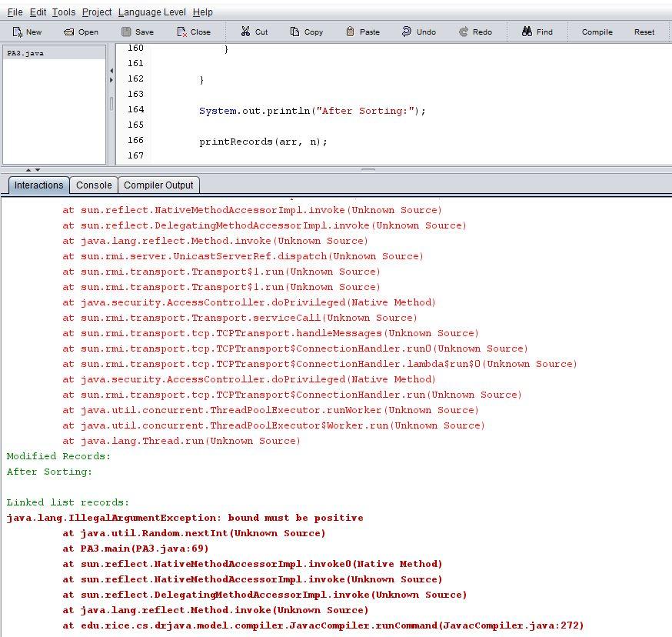Click the 'Modified Records:' output line
Image resolution: width=672 pixels, height=637 pixels.
(x=58, y=456)
